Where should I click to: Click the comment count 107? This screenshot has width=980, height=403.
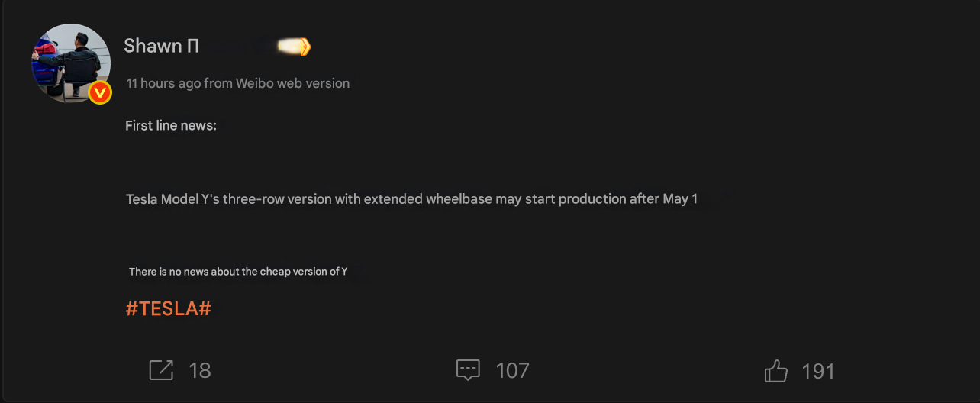coord(512,371)
